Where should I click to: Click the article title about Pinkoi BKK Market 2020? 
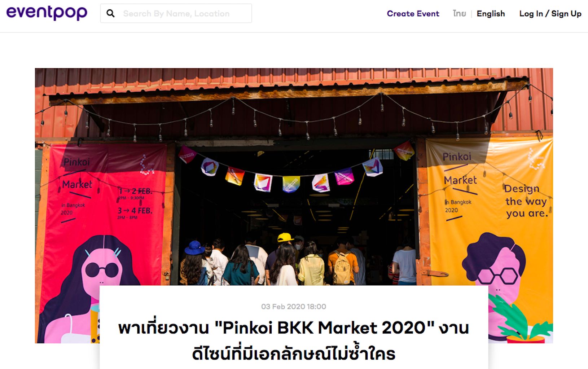294,341
